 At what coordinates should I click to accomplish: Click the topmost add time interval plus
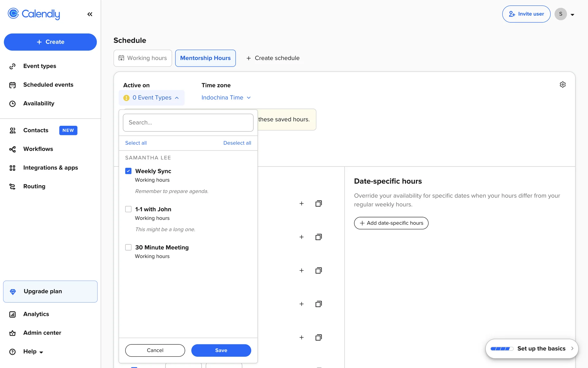coord(301,204)
